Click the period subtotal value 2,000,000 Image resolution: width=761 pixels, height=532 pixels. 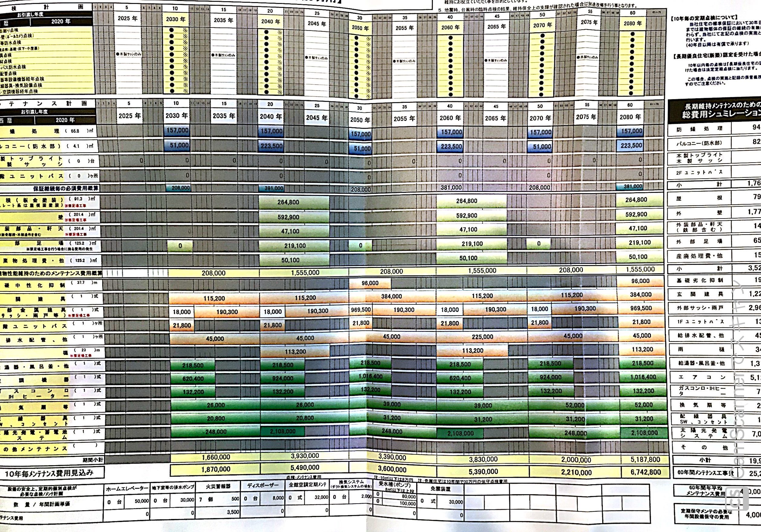tap(576, 460)
